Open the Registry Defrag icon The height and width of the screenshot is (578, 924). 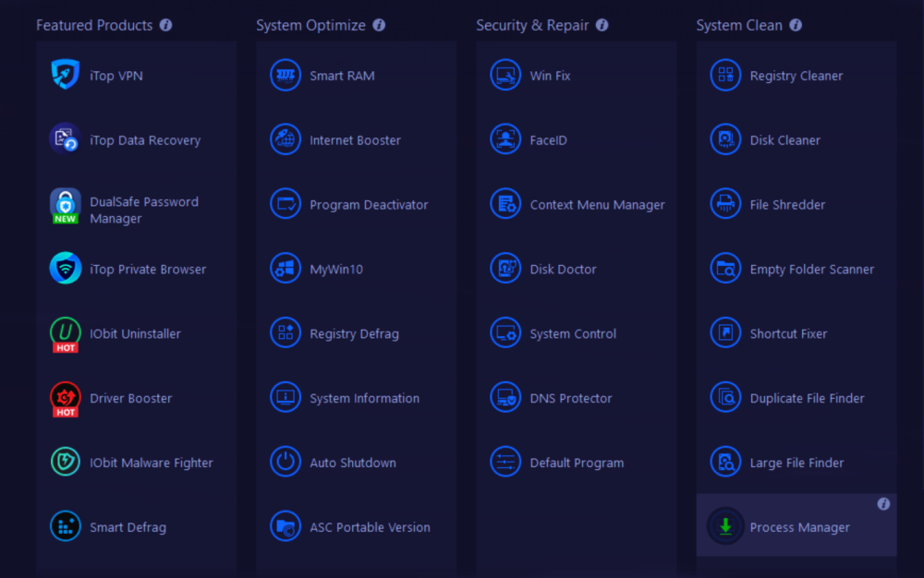click(x=286, y=332)
